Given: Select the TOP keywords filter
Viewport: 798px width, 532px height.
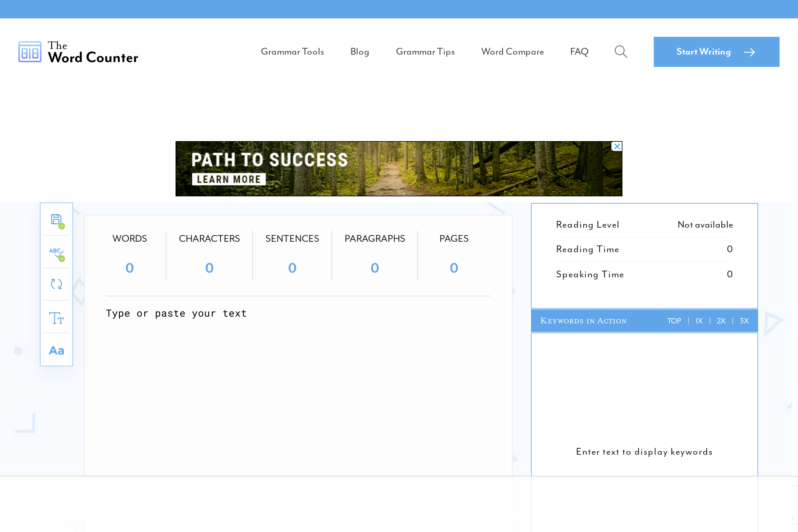Looking at the screenshot, I should 674,321.
